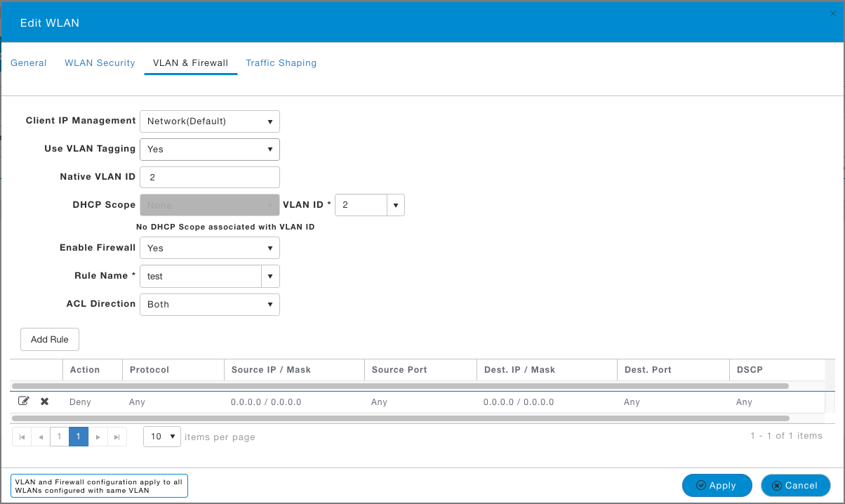Open the Enable Firewall dropdown
845x504 pixels.
pos(269,248)
